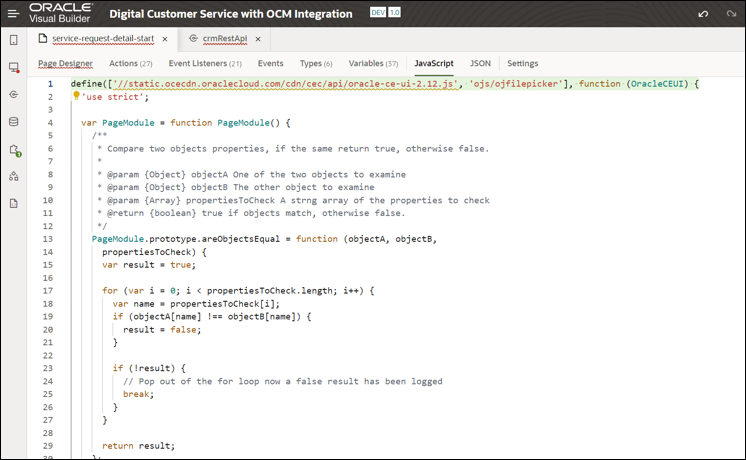The width and height of the screenshot is (746, 460).
Task: Click the service icon on crmRestApi tab
Action: click(x=193, y=38)
